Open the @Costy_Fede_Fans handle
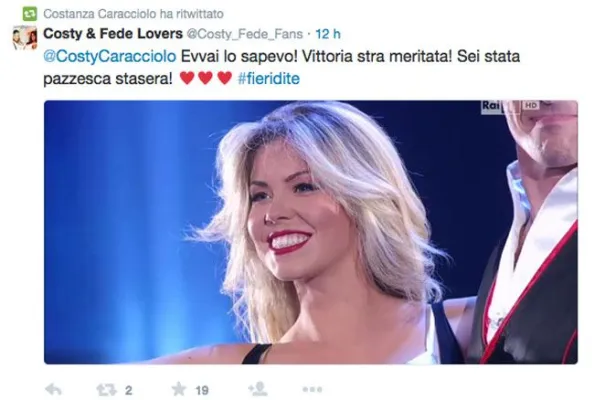Image resolution: width=594 pixels, height=400 pixels. click(x=245, y=34)
